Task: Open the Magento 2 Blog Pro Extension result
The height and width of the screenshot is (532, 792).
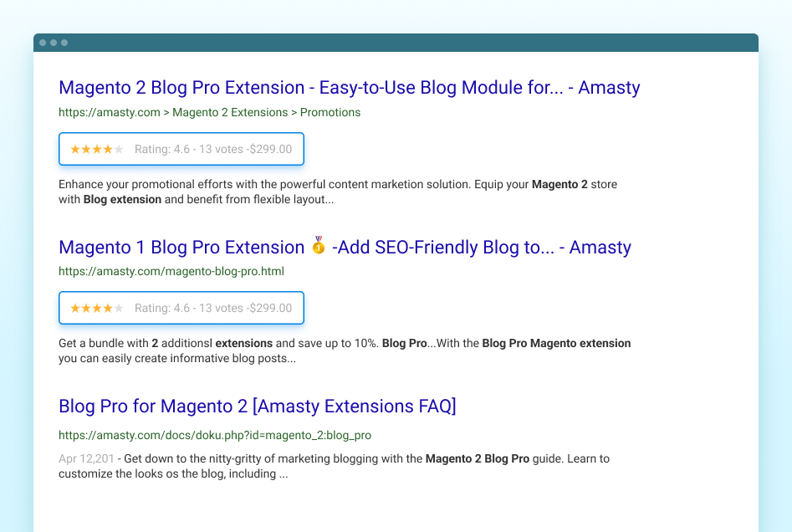Action: [x=348, y=88]
